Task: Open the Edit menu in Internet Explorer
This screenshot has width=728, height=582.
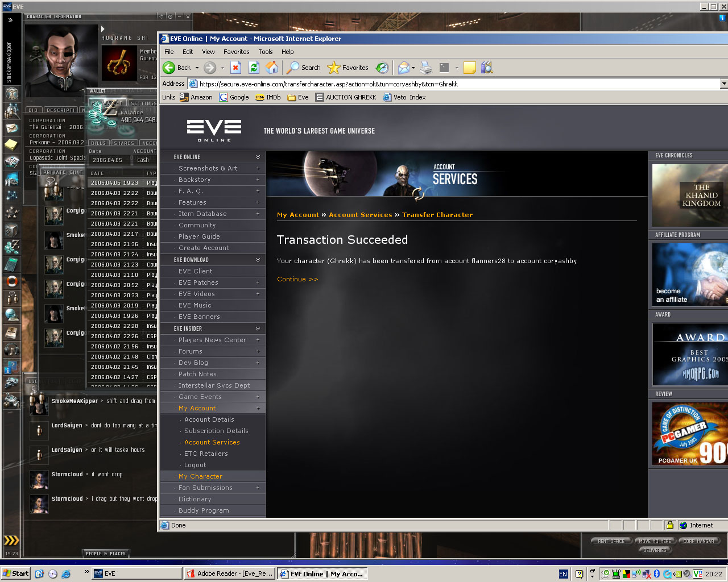Action: point(188,52)
